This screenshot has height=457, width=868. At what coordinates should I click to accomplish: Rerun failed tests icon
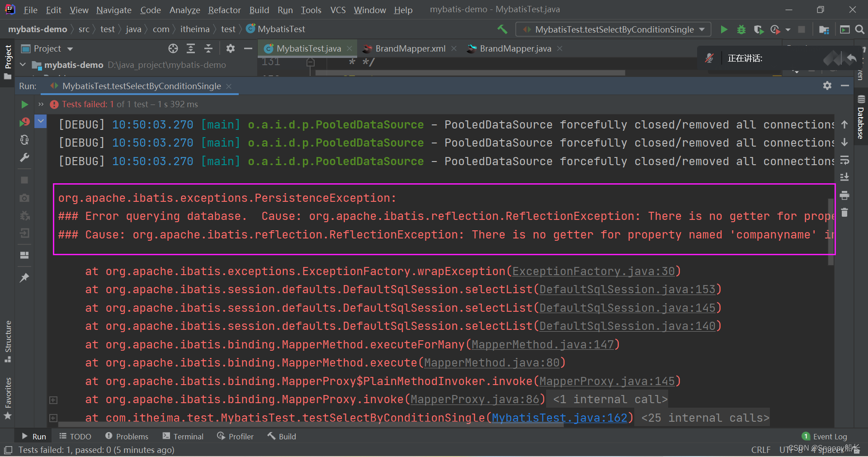pyautogui.click(x=24, y=122)
